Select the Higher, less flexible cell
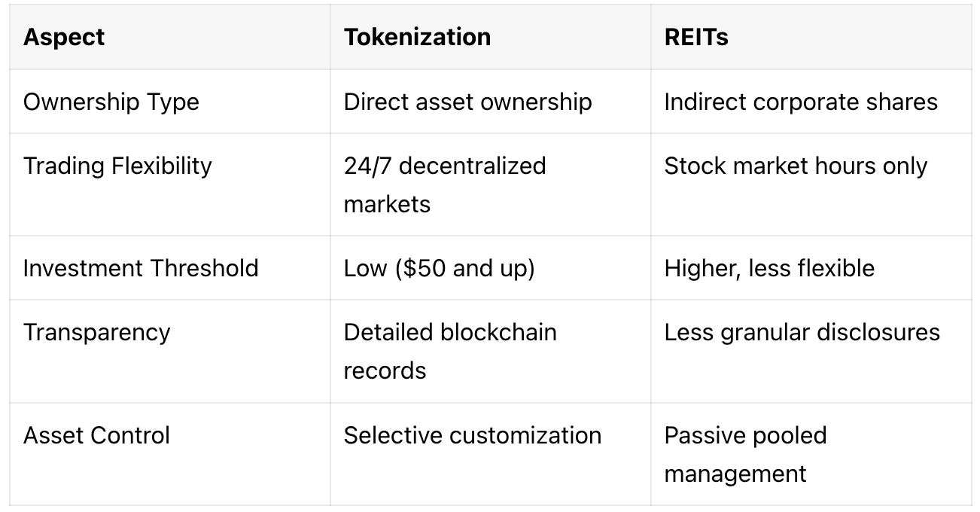 [769, 268]
